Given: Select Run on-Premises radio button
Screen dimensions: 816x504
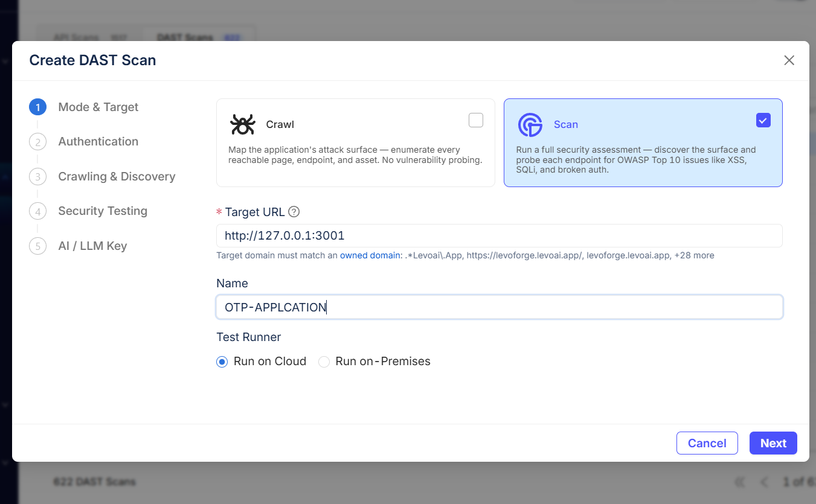Looking at the screenshot, I should coord(324,362).
